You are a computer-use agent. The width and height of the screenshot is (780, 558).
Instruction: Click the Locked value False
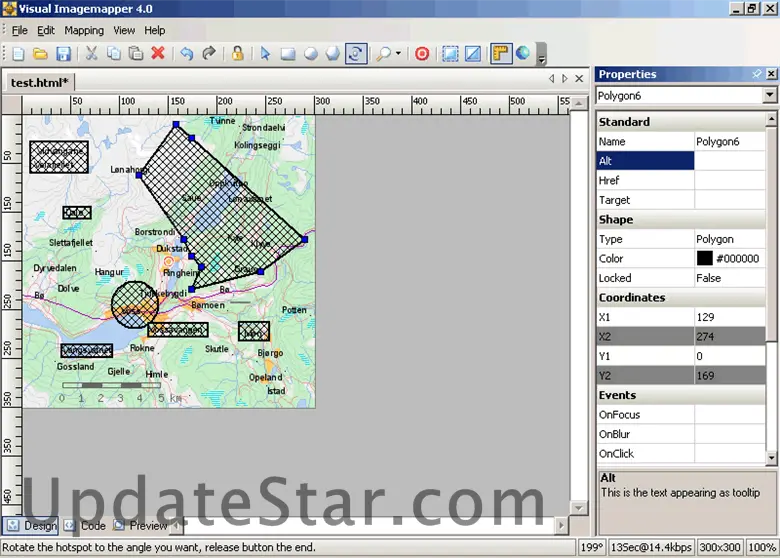click(x=730, y=278)
